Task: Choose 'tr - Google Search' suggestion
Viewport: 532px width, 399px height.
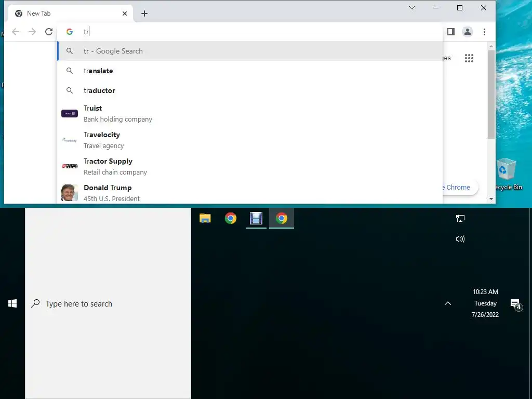Action: [250, 51]
